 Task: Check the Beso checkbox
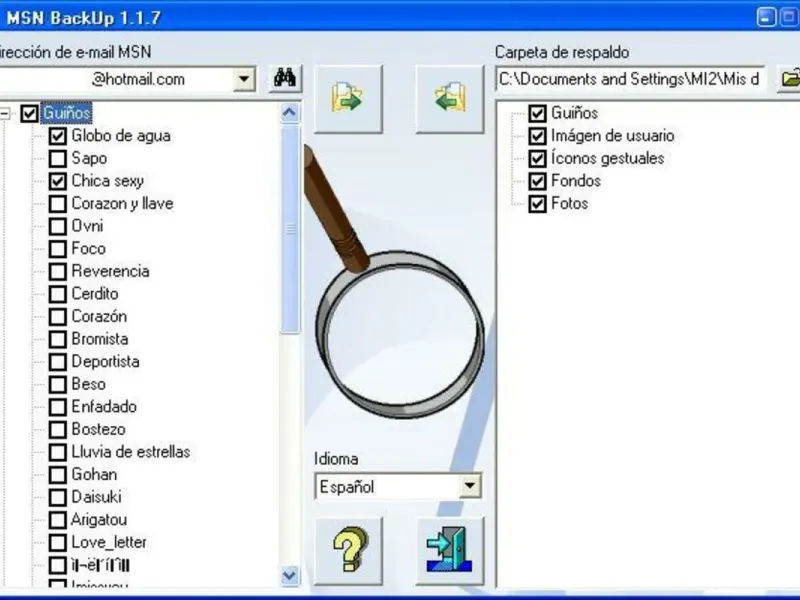(x=58, y=385)
